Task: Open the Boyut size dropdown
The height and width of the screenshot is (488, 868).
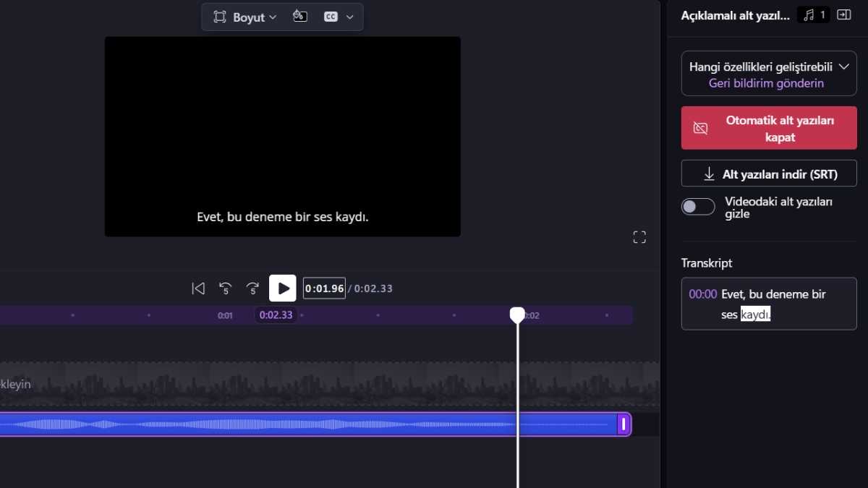Action: click(x=245, y=17)
